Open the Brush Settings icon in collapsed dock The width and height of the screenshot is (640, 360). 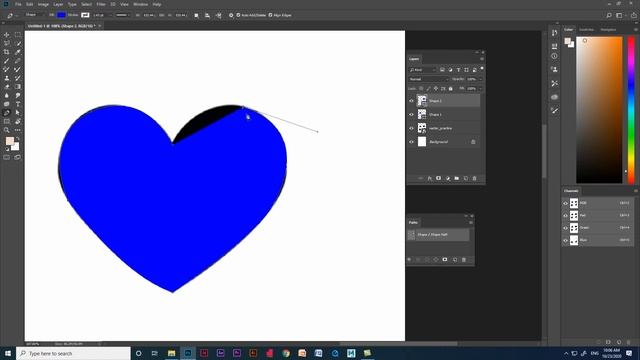point(554,111)
